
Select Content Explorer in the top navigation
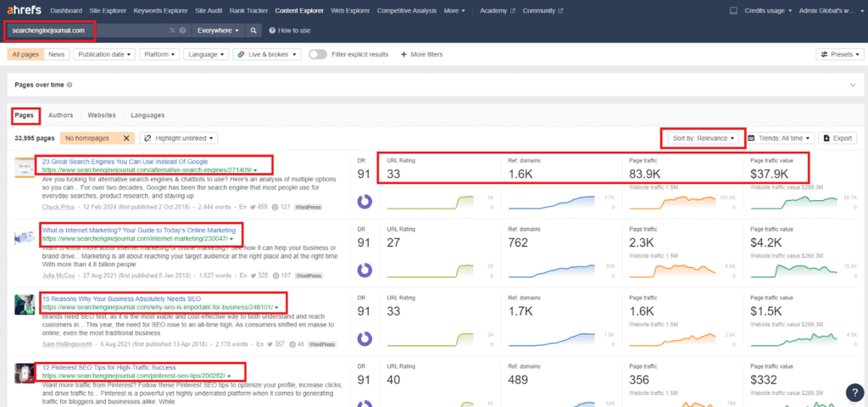pos(299,10)
